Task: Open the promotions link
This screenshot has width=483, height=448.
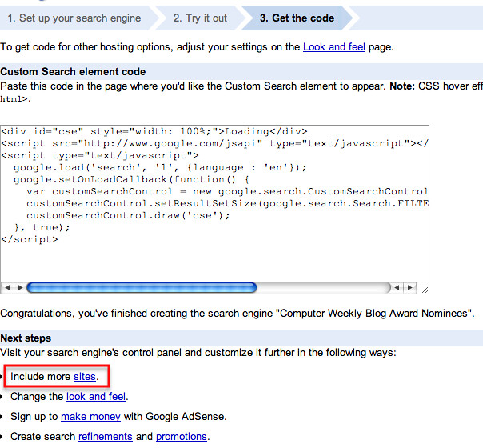Action: 182,436
